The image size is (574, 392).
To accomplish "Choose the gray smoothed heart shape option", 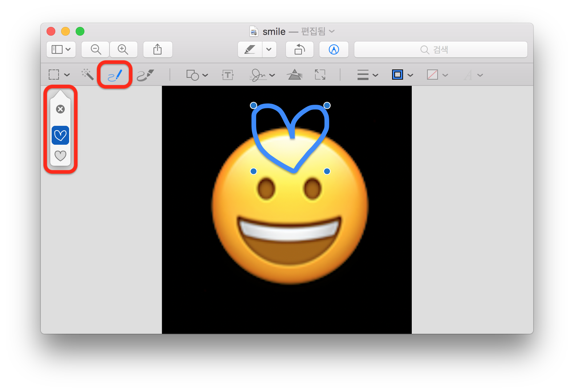I will (60, 156).
